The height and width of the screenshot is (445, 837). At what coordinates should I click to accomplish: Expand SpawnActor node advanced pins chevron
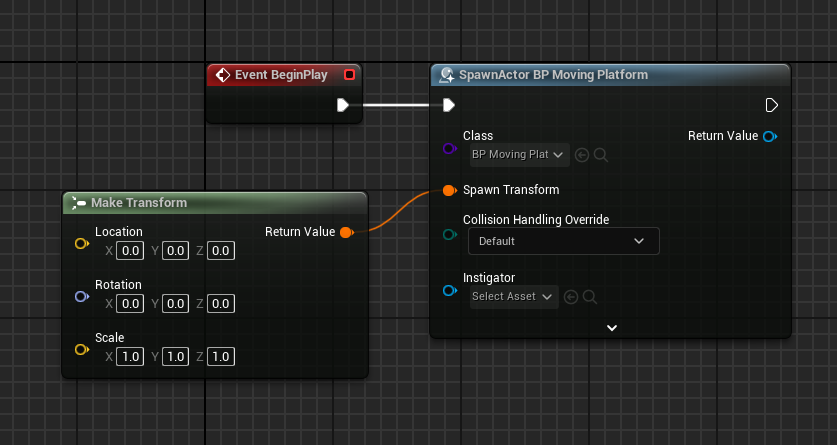pos(612,328)
